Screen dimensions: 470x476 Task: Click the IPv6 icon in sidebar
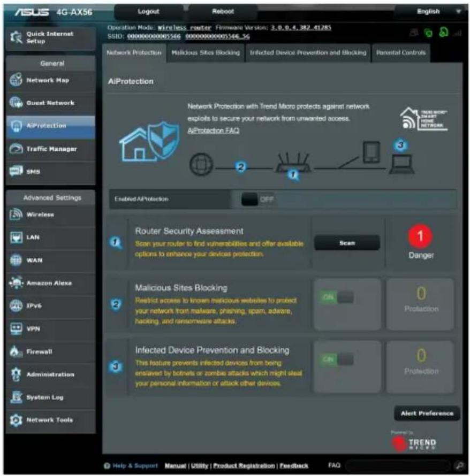16,306
